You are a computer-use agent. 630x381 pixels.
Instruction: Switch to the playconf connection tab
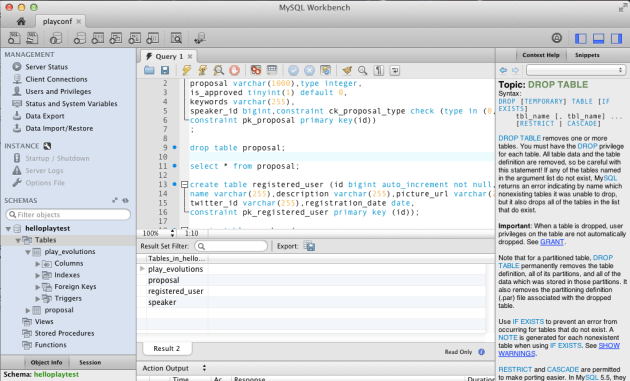tap(57, 21)
